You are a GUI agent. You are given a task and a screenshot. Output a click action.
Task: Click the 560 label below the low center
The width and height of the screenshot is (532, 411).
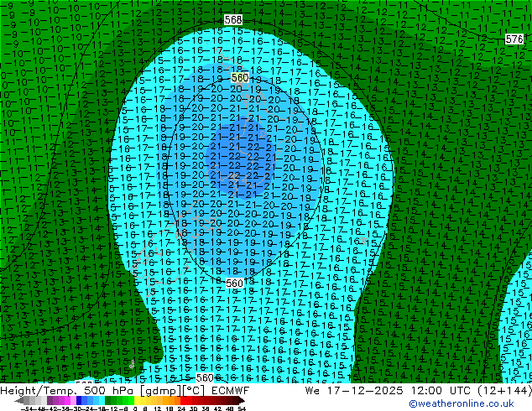pos(234,284)
